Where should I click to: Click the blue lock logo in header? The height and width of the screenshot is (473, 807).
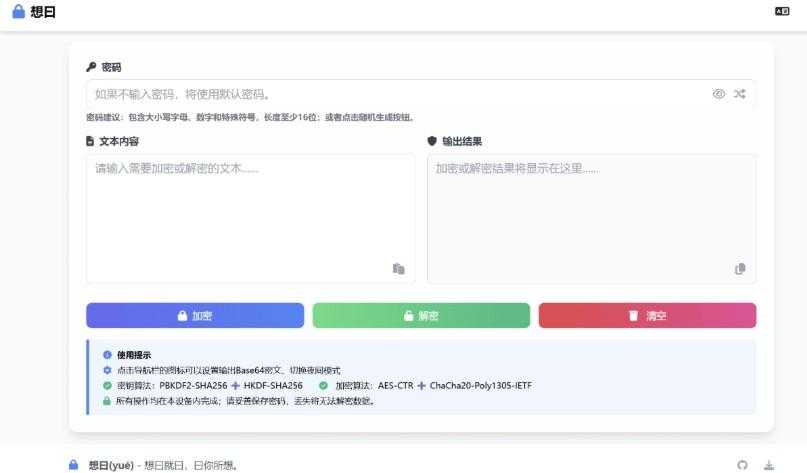tap(18, 12)
